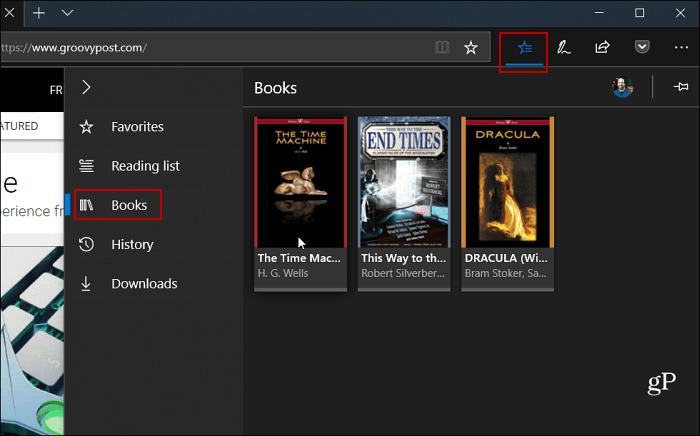Show tab previews dropdown arrow
The width and height of the screenshot is (700, 436).
point(67,13)
